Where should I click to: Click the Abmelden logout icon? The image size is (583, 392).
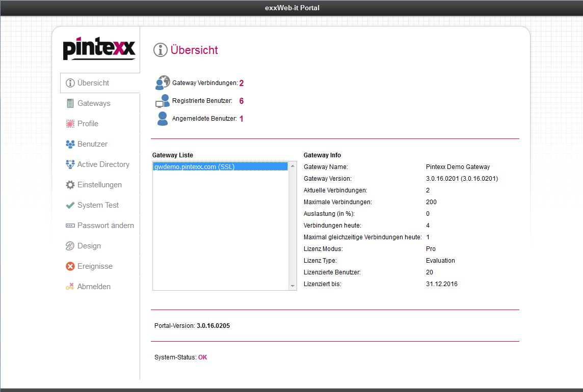point(70,287)
